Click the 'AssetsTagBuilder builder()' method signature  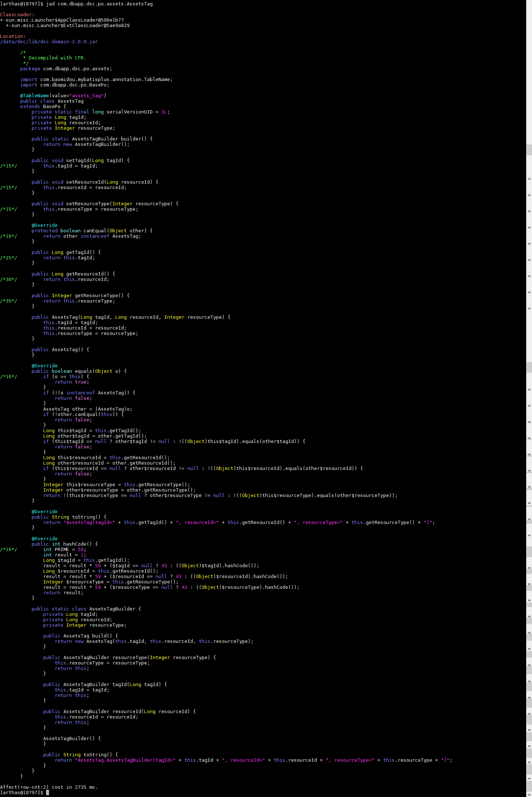point(92,139)
